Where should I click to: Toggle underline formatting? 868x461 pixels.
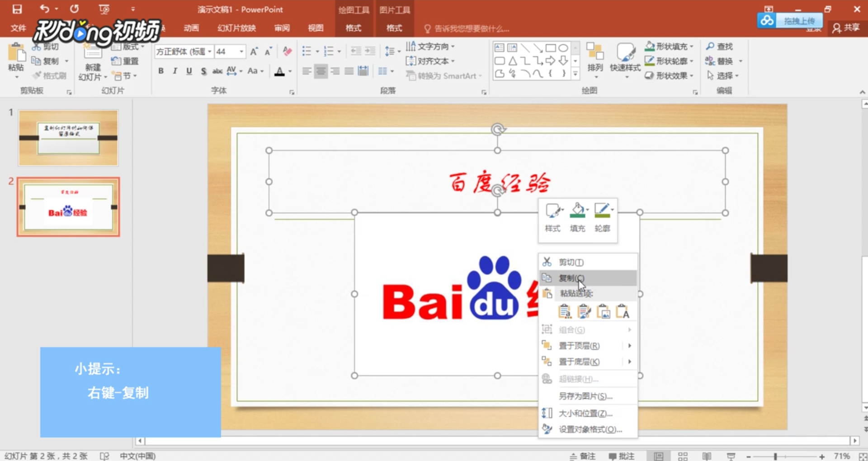[189, 71]
